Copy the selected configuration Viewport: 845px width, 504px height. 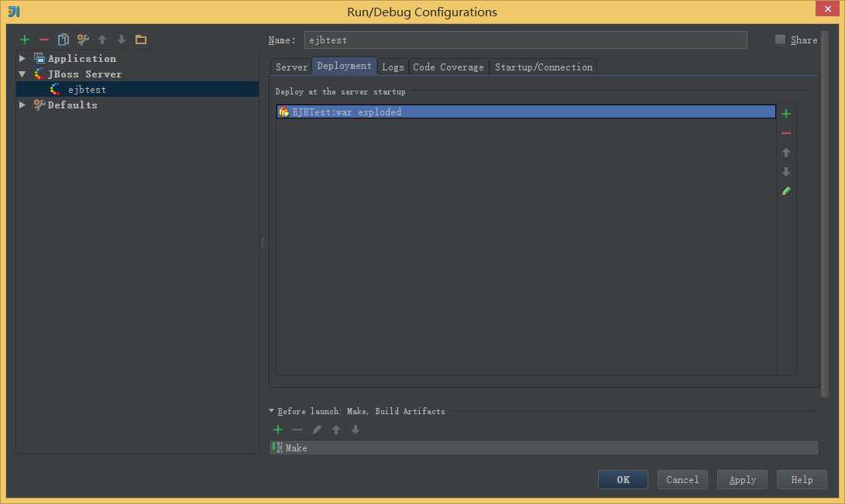point(64,39)
